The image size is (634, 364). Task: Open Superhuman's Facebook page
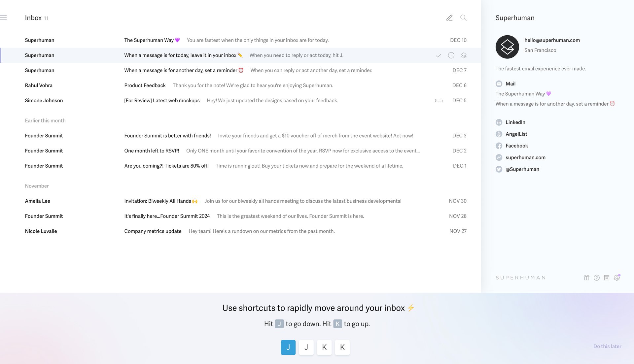[x=499, y=146]
